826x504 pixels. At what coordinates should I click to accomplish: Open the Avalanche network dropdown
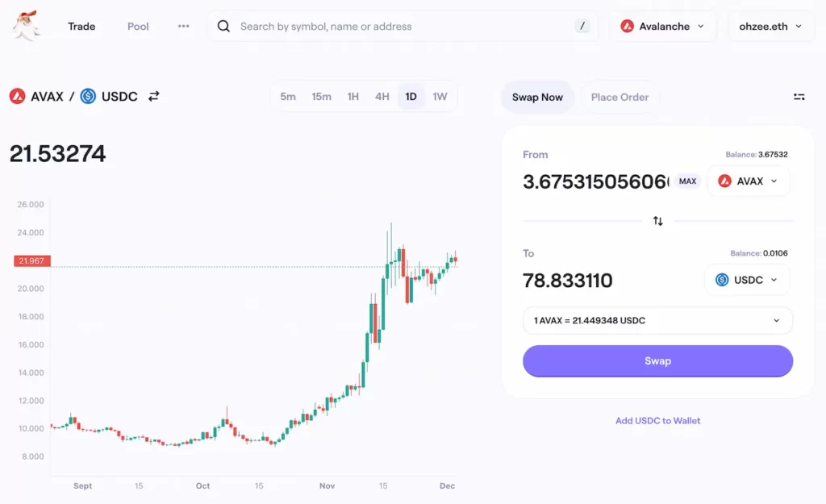tap(663, 26)
